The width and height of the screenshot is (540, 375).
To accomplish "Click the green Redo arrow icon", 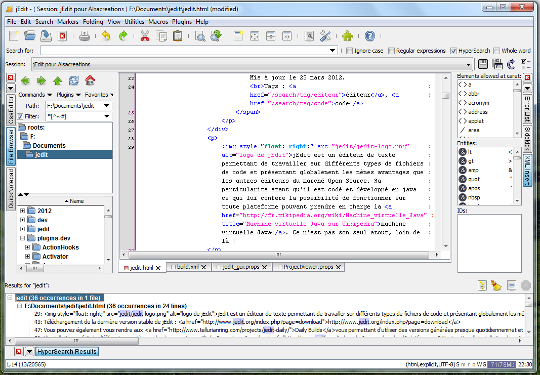I will point(123,36).
